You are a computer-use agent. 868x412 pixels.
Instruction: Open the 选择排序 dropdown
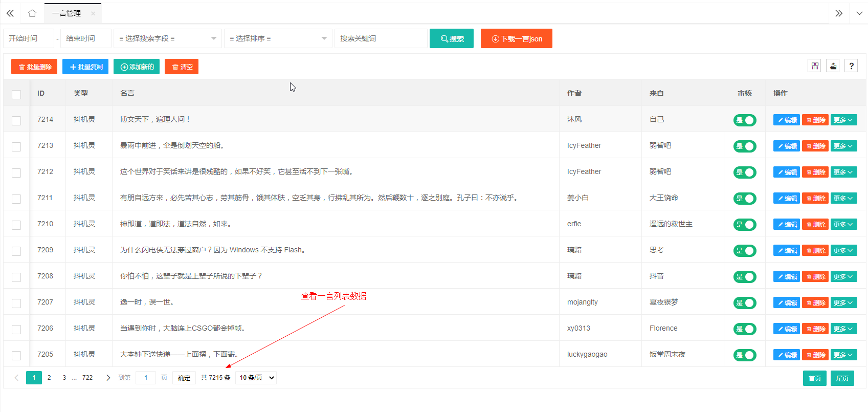(x=278, y=38)
